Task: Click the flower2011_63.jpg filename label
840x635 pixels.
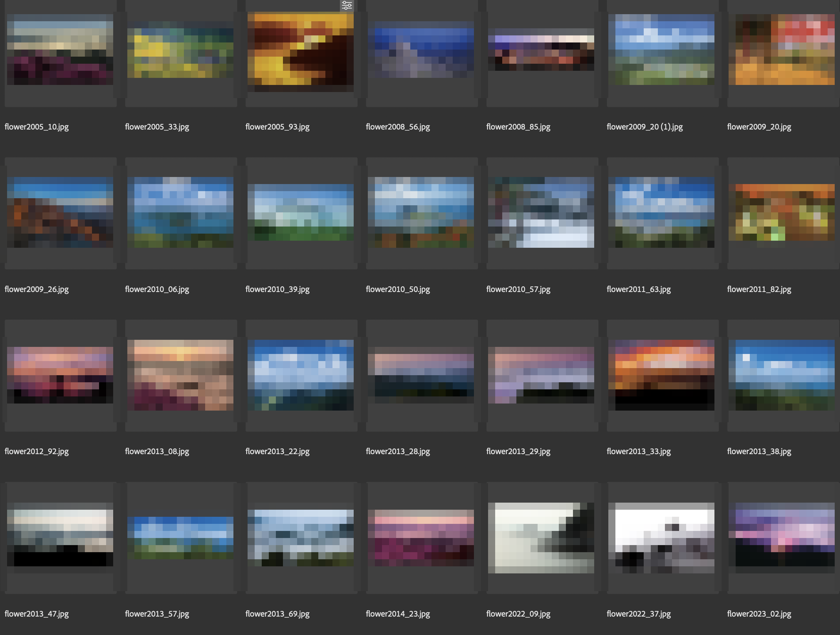Action: tap(638, 289)
